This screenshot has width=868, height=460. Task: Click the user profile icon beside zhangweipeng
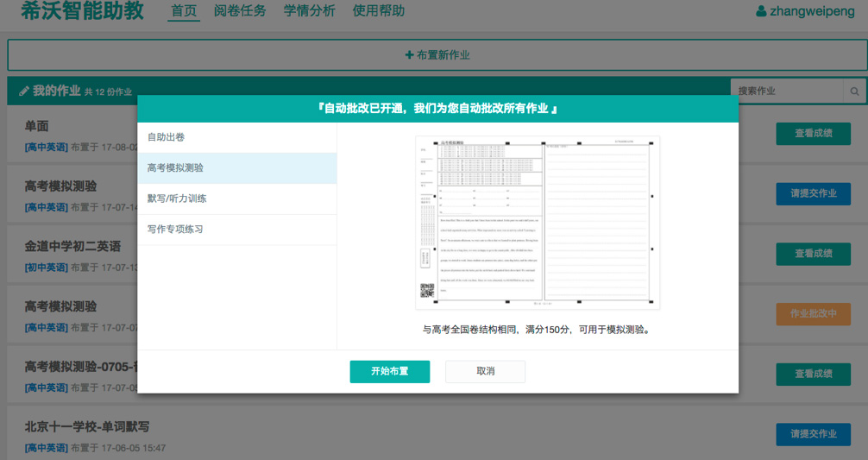pos(760,11)
